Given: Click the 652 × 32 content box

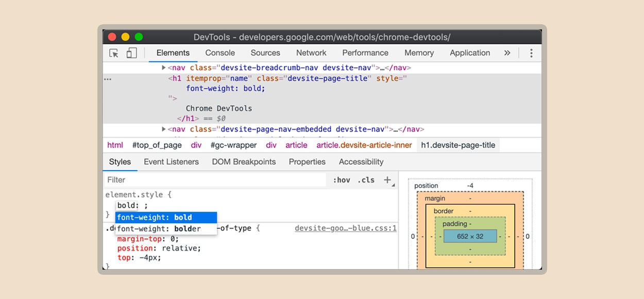Looking at the screenshot, I should point(470,237).
